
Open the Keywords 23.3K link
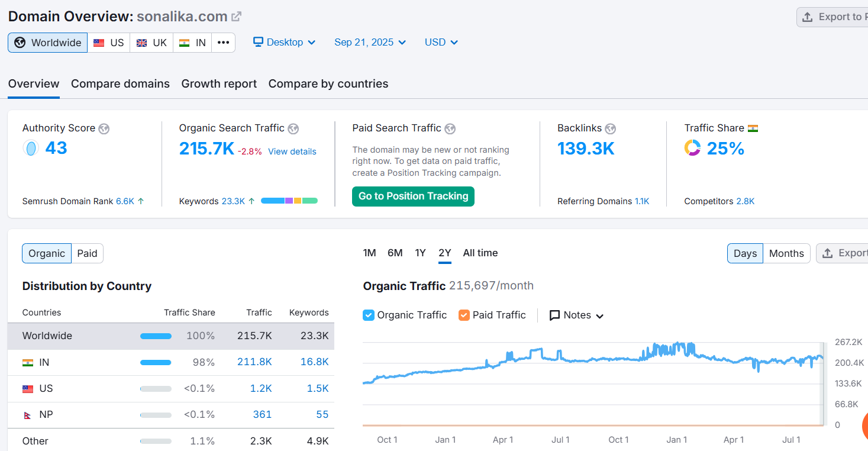233,201
